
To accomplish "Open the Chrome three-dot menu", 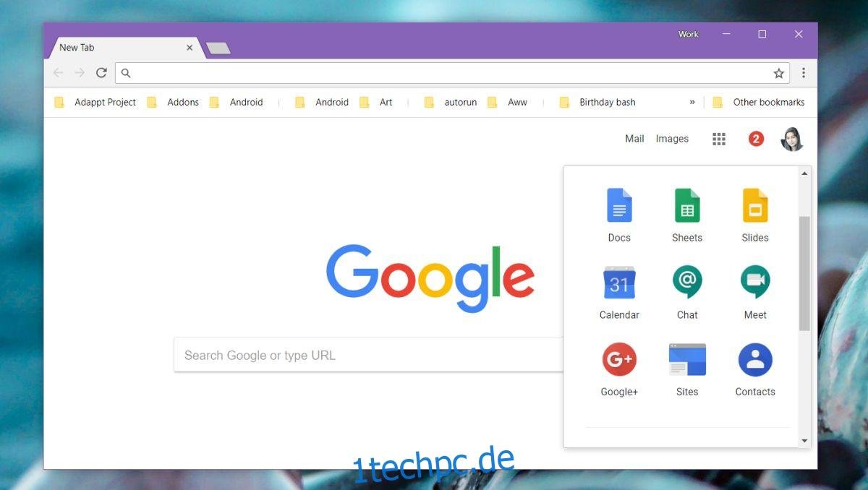I will pos(803,73).
